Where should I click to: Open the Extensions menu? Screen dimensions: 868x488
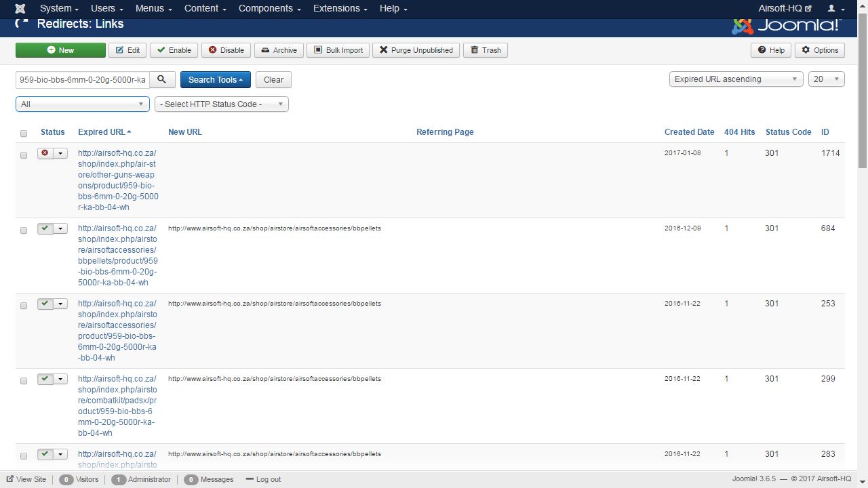point(340,8)
